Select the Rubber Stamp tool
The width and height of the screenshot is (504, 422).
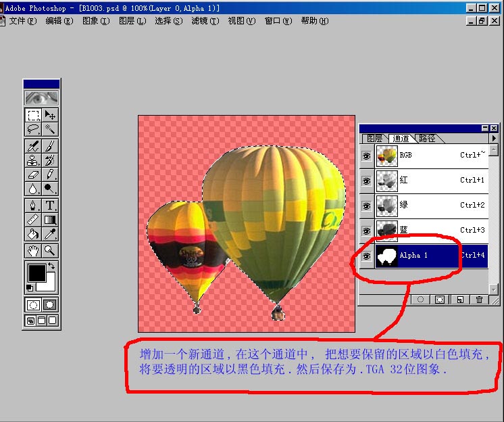click(33, 160)
